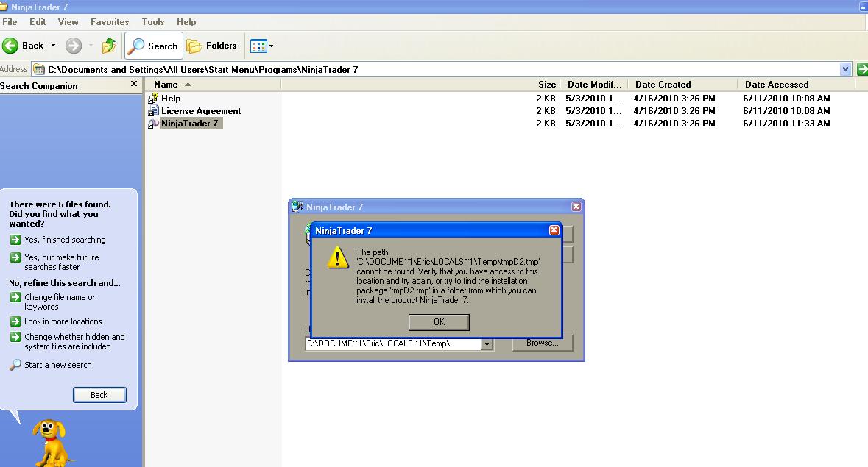Click the installer dialog title icon
Screen dimensions: 868x467
(x=297, y=207)
